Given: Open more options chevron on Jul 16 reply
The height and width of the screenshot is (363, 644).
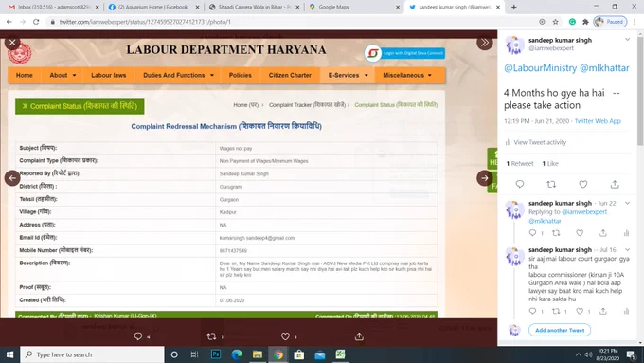Looking at the screenshot, I should click(x=627, y=249).
